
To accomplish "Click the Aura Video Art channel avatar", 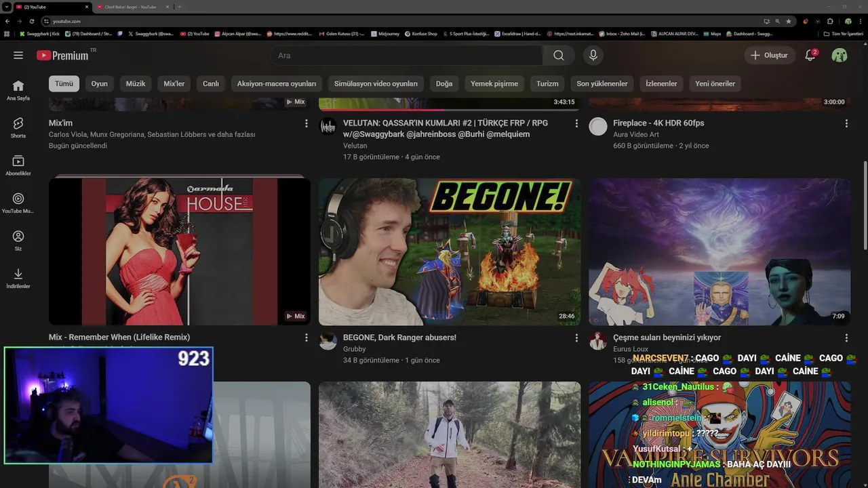I will coord(598,127).
